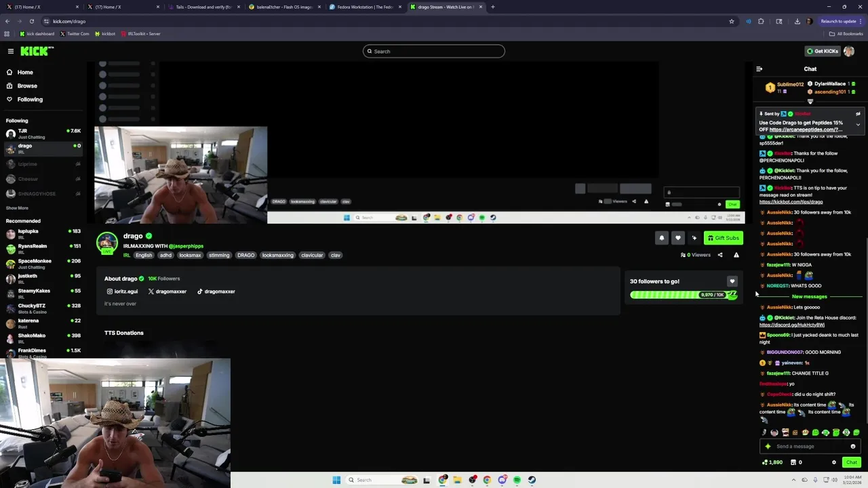
Task: Select TJR channel in Following list
Action: tap(43, 134)
